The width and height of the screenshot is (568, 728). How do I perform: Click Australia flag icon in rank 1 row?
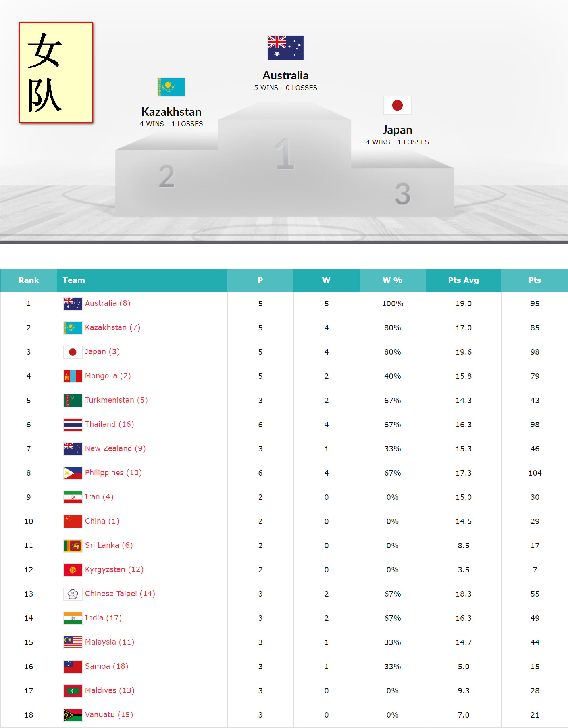coord(73,303)
